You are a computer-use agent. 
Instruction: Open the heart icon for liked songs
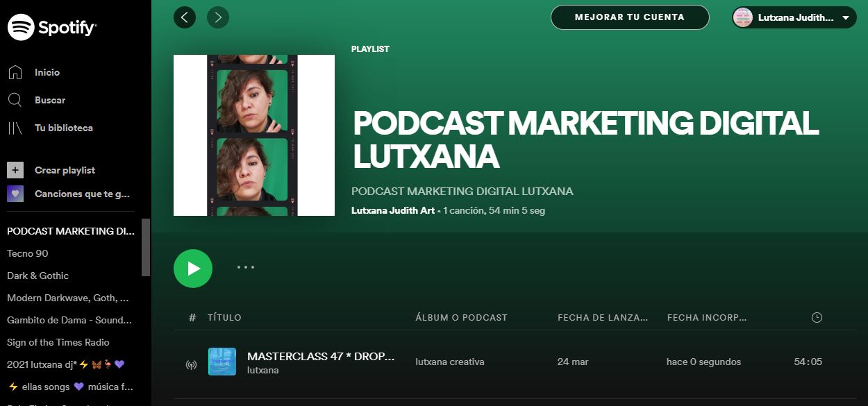[x=15, y=194]
